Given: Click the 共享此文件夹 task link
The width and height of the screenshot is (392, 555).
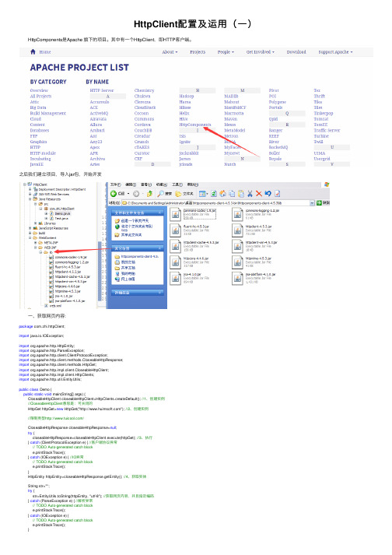Looking at the screenshot, I should pos(131,235).
